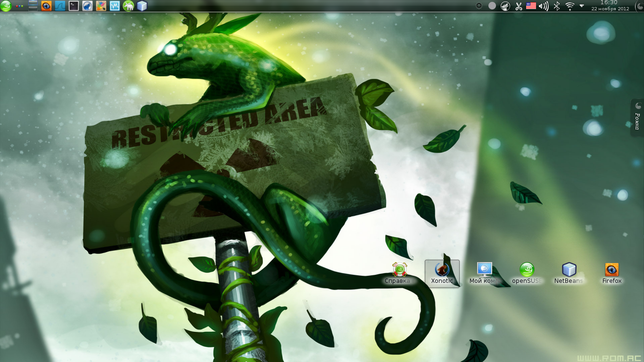This screenshot has height=362, width=644.
Task: Open the Klipper clipboard scissors icon
Action: point(519,6)
